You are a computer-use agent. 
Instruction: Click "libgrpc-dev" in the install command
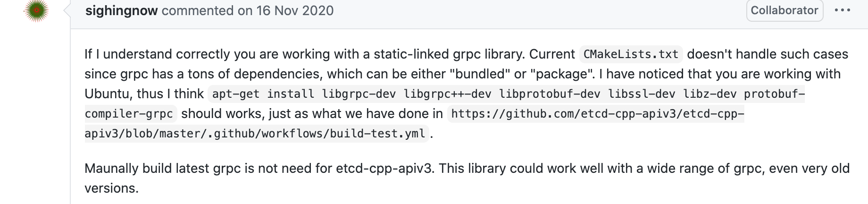pos(359,94)
